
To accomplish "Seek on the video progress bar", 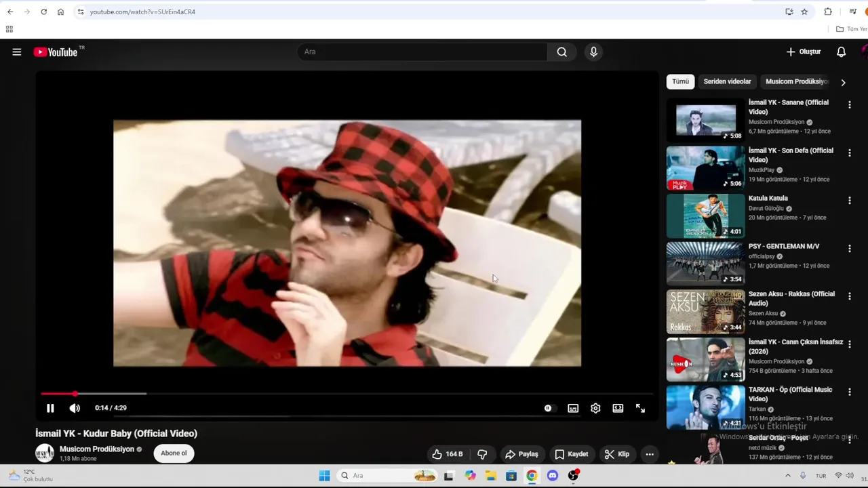I will [347, 393].
